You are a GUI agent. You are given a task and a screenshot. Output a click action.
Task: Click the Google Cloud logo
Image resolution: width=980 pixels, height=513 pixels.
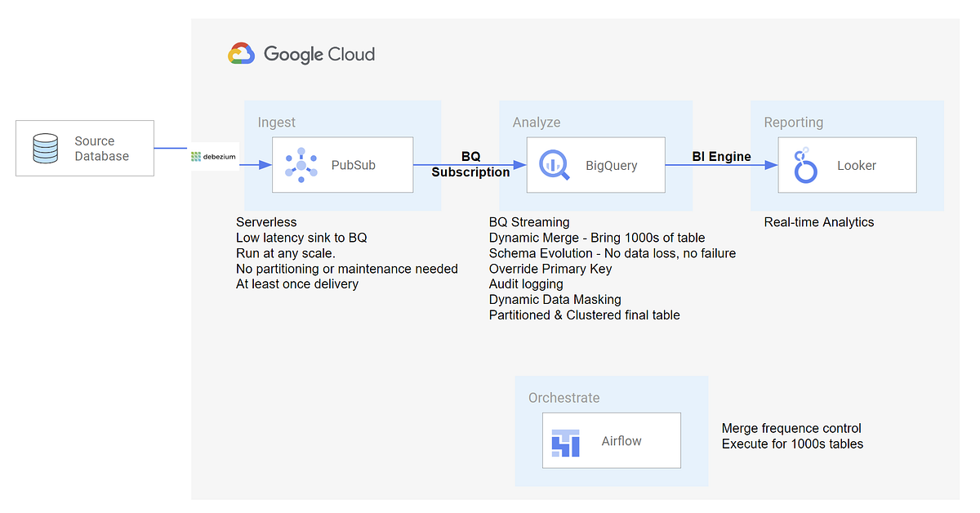(x=301, y=54)
